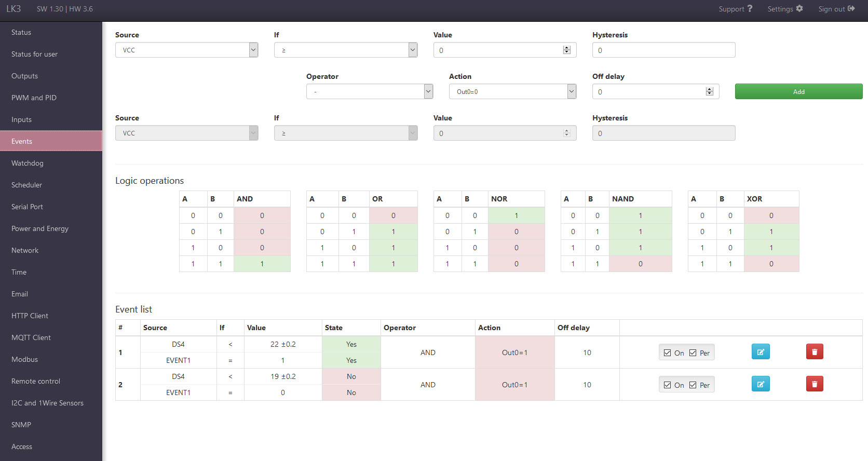Click the red delete icon for event 1
868x461 pixels.
tap(815, 352)
